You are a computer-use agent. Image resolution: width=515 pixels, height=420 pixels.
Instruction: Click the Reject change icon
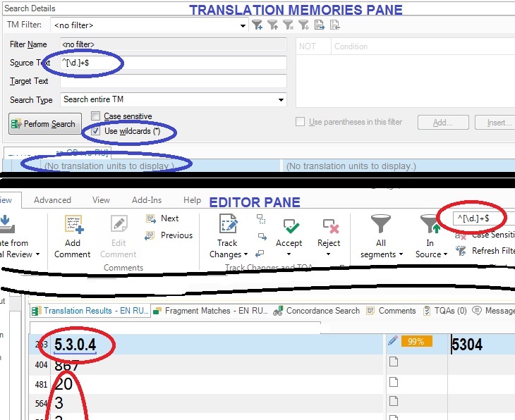pos(330,226)
